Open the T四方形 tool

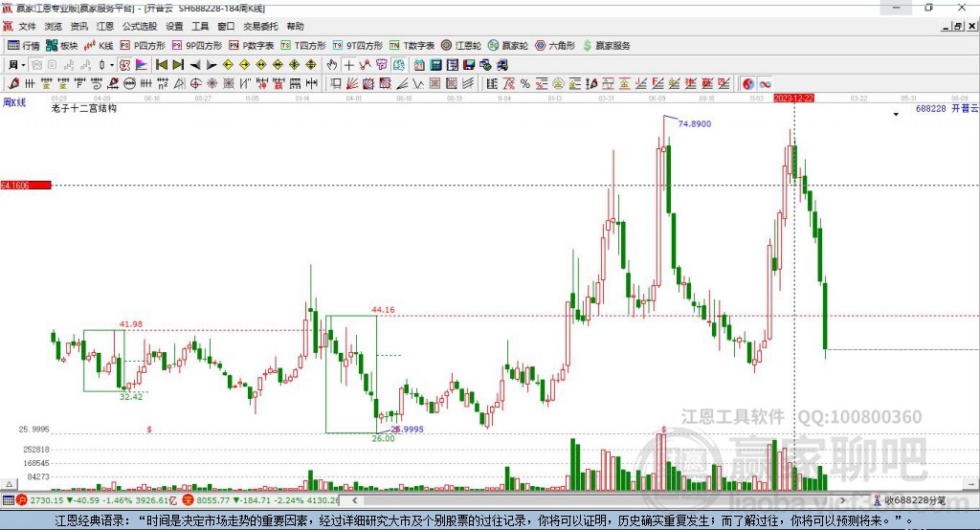(303, 46)
